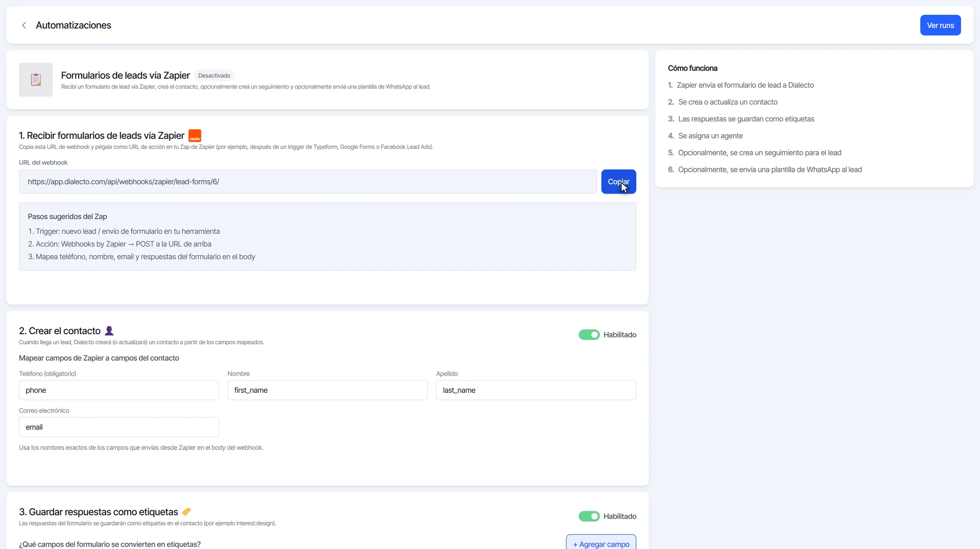Viewport: 980px width, 549px height.
Task: Click Se crea o actualiza un contacto
Action: point(728,102)
